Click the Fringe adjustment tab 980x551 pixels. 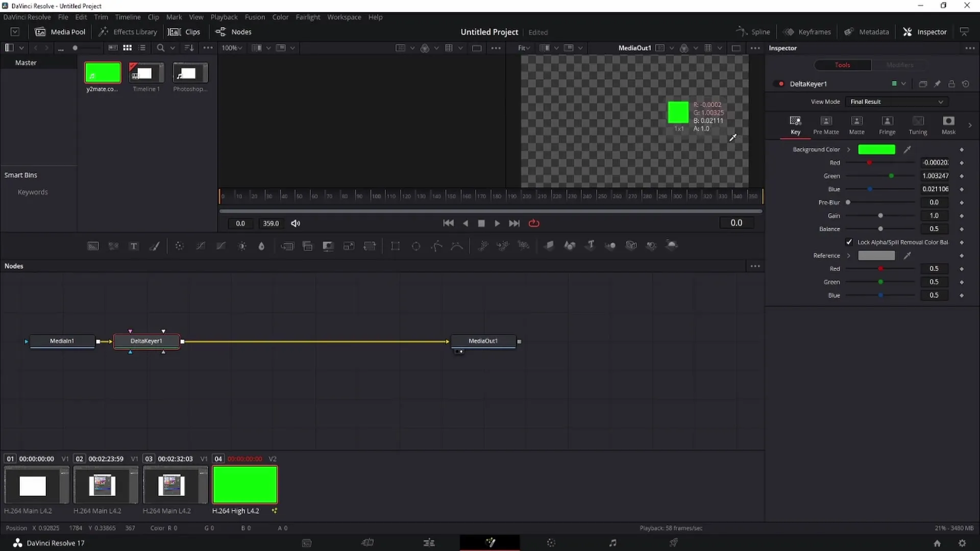[888, 125]
